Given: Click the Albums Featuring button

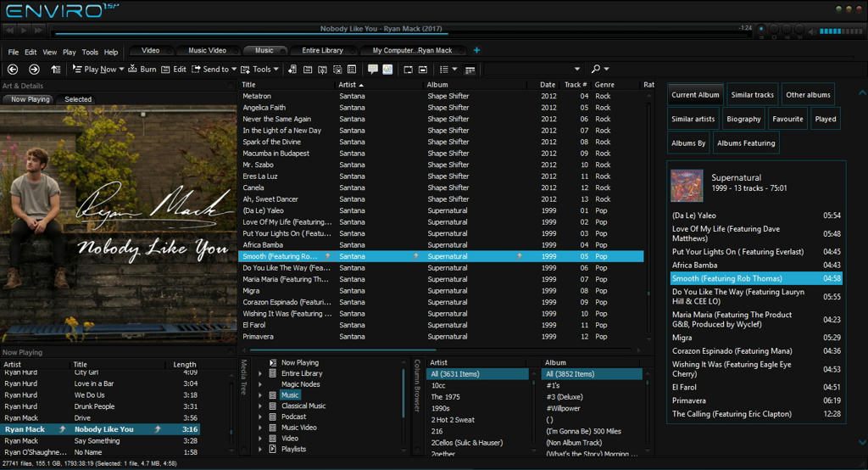Looking at the screenshot, I should pos(746,143).
